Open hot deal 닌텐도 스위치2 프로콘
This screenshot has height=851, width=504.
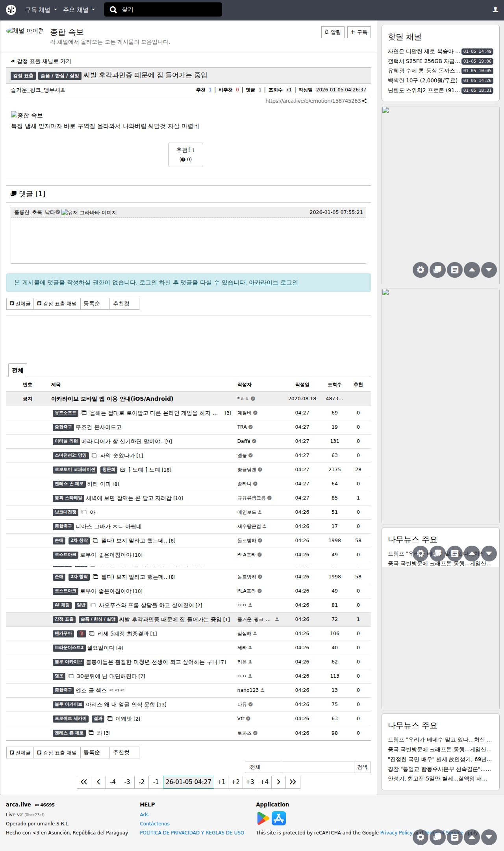click(424, 90)
